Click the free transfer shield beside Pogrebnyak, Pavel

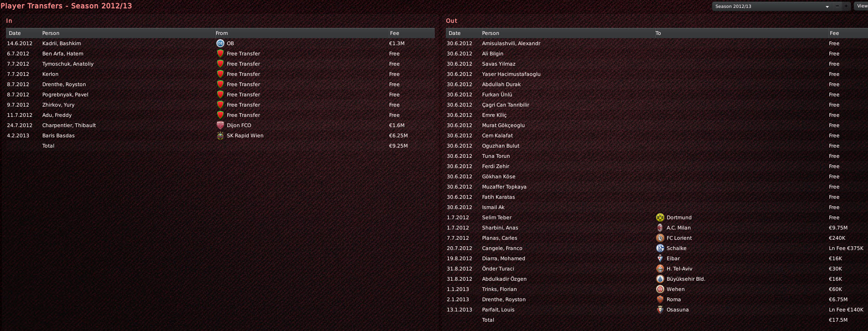(220, 95)
